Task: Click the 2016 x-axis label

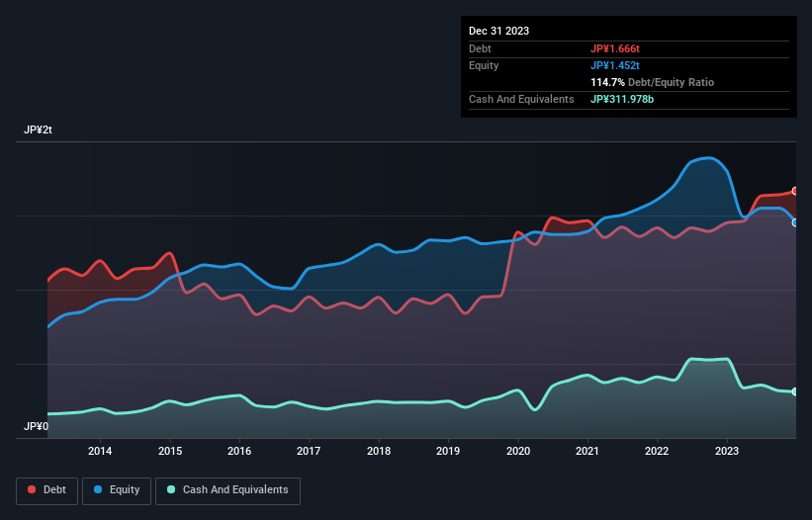Action: [239, 451]
